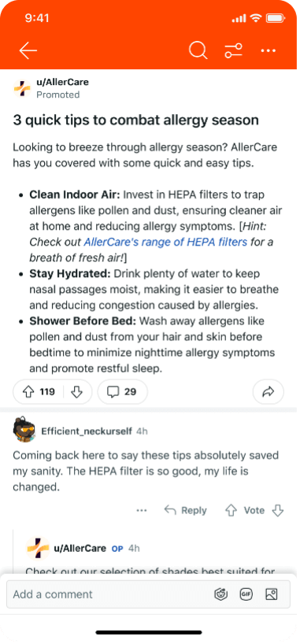
Task: Insert a GIF into the comment
Action: pos(246,594)
